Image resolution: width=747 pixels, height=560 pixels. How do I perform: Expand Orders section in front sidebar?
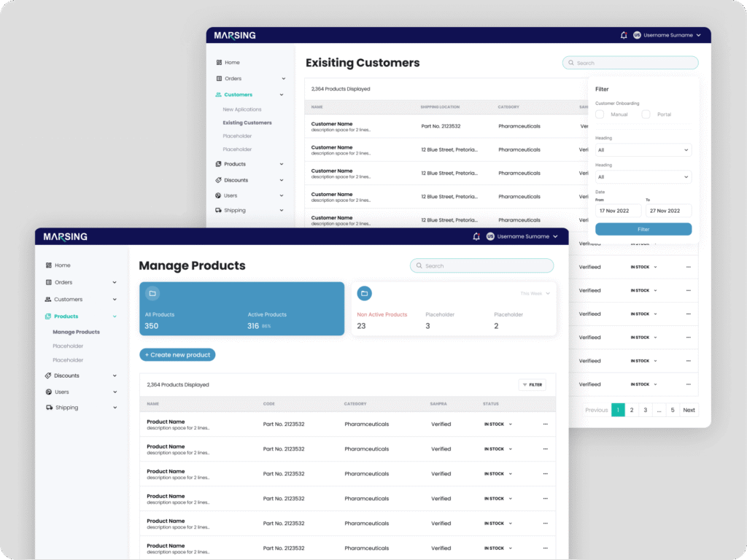(x=115, y=282)
